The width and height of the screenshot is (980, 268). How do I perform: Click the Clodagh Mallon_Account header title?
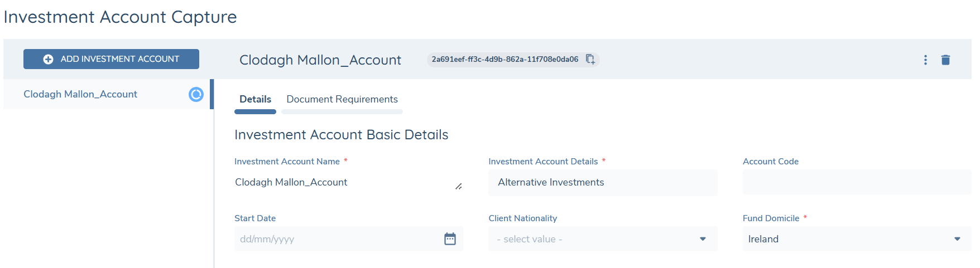pyautogui.click(x=320, y=60)
